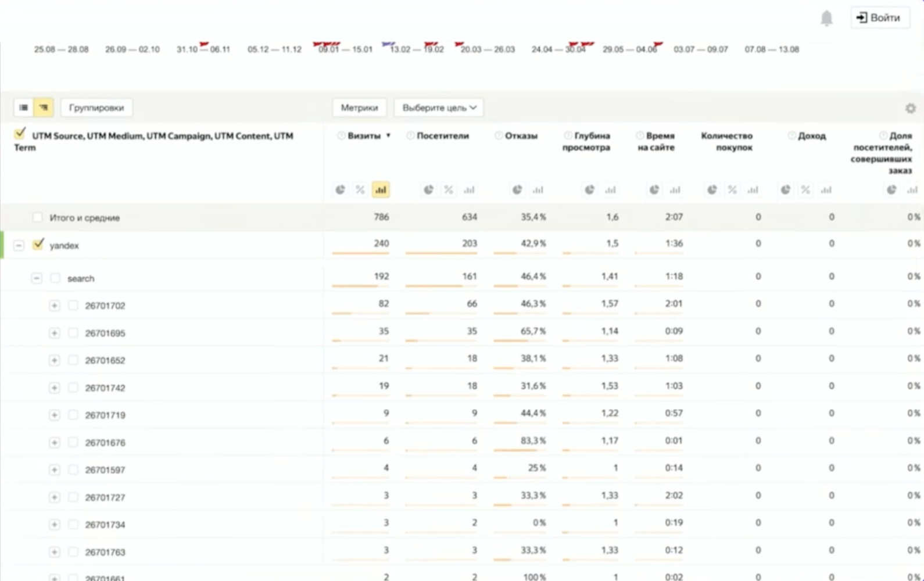Switch to flat list view icon

point(24,107)
